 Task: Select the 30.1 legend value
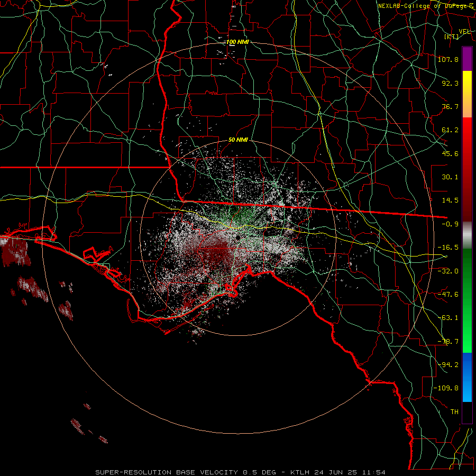(x=450, y=177)
